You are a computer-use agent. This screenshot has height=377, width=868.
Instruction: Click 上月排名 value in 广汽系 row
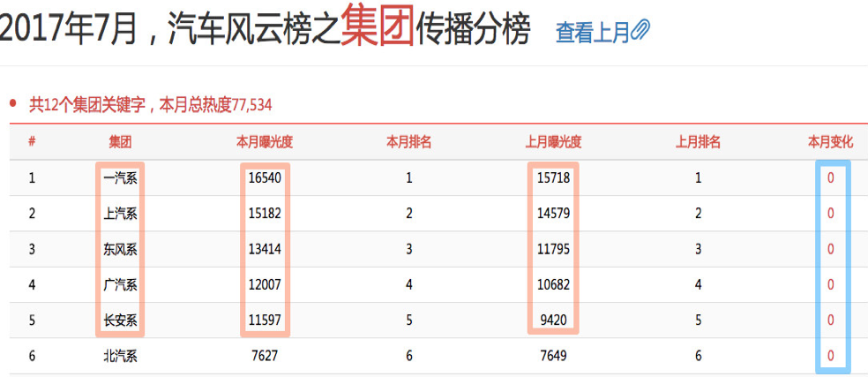[x=698, y=284]
